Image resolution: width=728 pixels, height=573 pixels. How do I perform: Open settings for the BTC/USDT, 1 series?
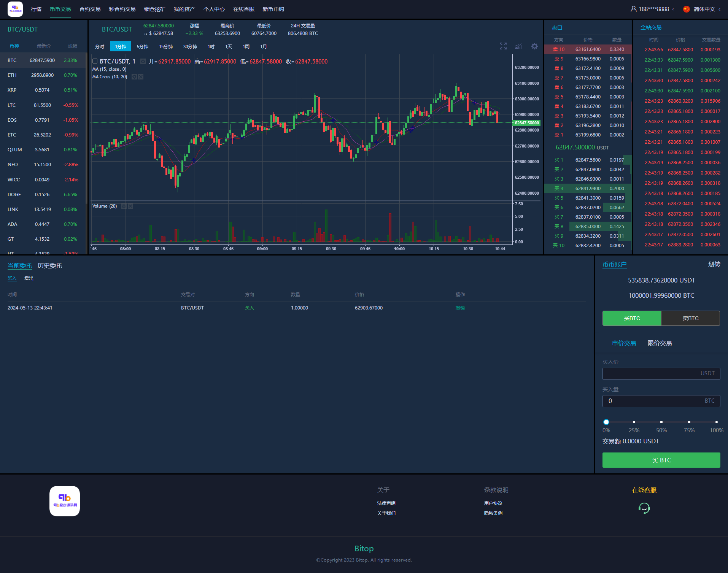pos(143,61)
